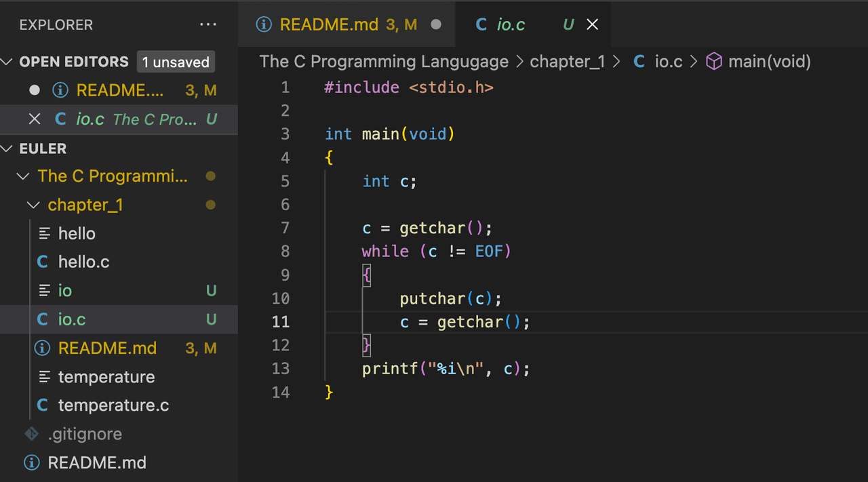Open the io binary file
This screenshot has width=868, height=482.
pyautogui.click(x=119, y=291)
